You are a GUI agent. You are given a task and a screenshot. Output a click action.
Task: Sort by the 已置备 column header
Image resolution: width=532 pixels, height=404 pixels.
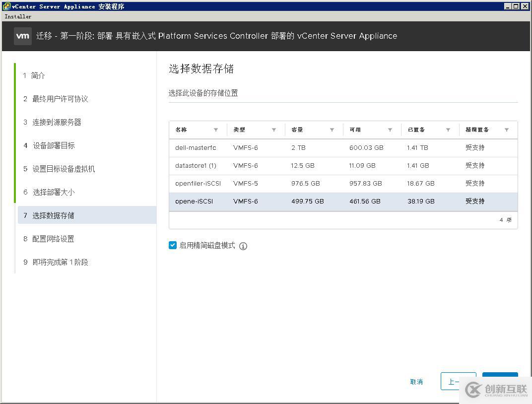(416, 130)
